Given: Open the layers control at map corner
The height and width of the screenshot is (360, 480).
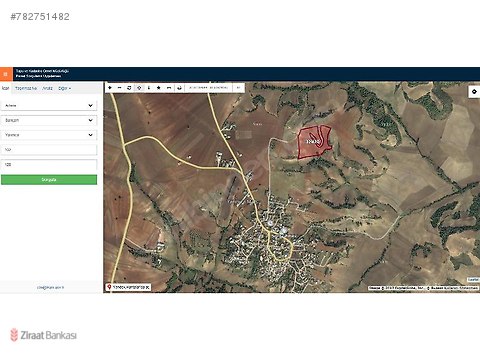Looking at the screenshot, I should tap(474, 92).
